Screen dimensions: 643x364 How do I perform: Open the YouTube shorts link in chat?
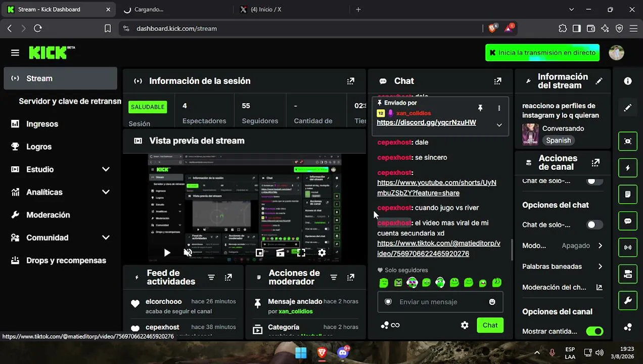coord(437,188)
